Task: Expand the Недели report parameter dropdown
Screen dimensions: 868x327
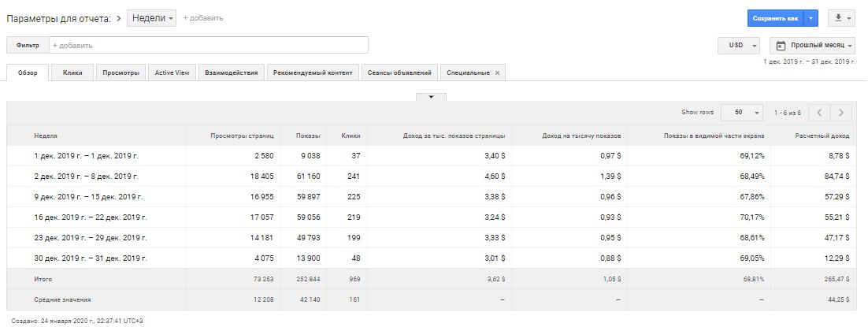Action: coord(151,17)
